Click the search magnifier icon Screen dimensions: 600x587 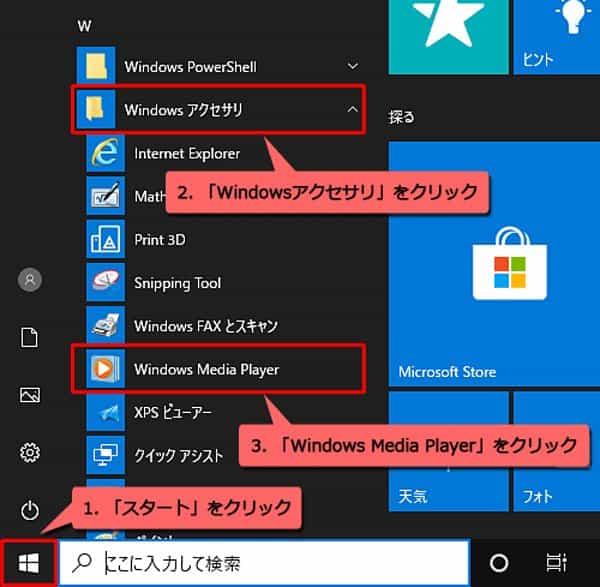point(82,563)
